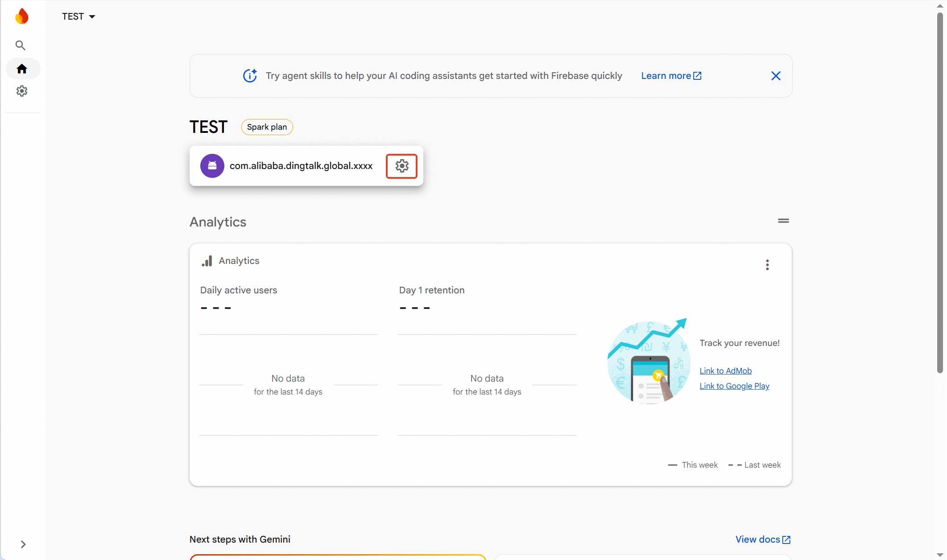The width and height of the screenshot is (947, 560).
Task: Open Link to AdMob
Action: [725, 371]
